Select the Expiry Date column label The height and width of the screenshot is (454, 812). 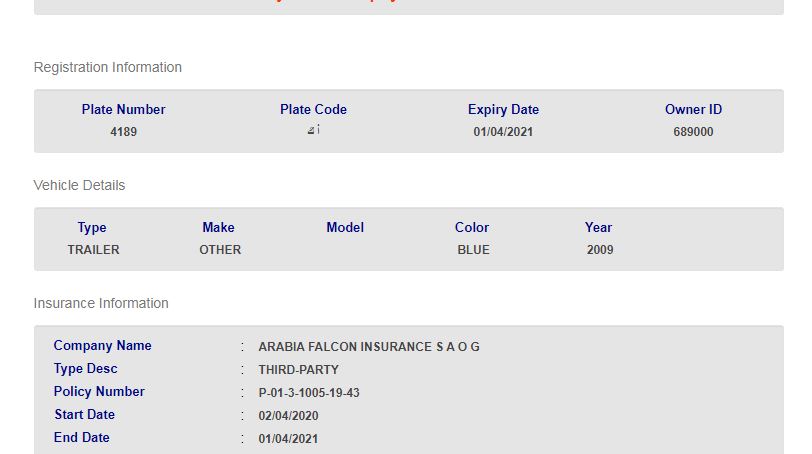point(503,110)
